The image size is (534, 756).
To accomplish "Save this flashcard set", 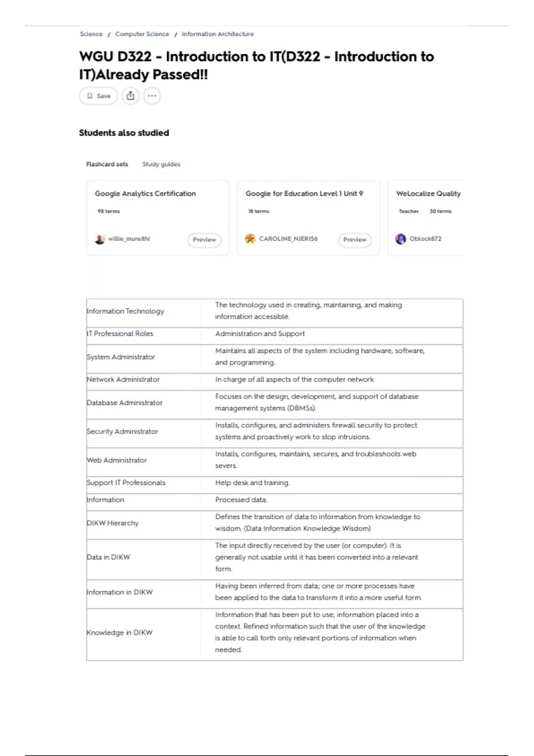I will click(x=99, y=96).
